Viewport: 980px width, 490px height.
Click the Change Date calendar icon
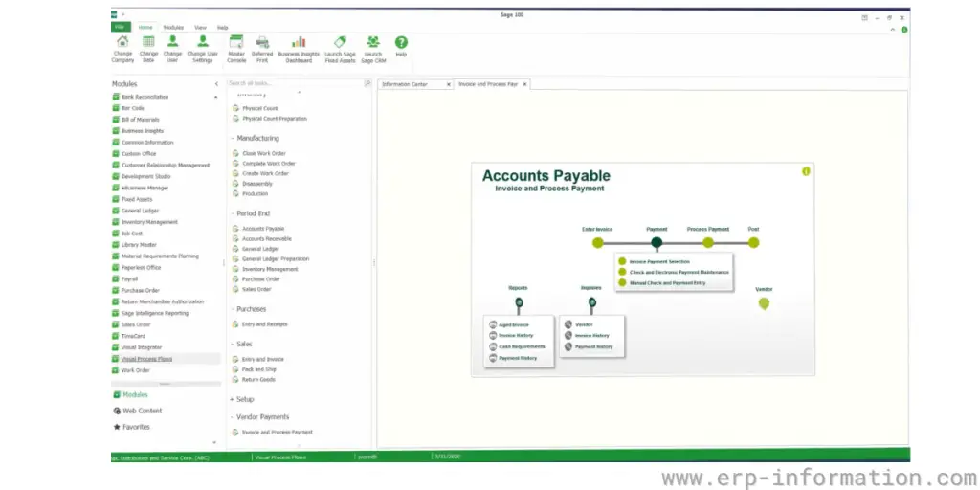pyautogui.click(x=148, y=42)
